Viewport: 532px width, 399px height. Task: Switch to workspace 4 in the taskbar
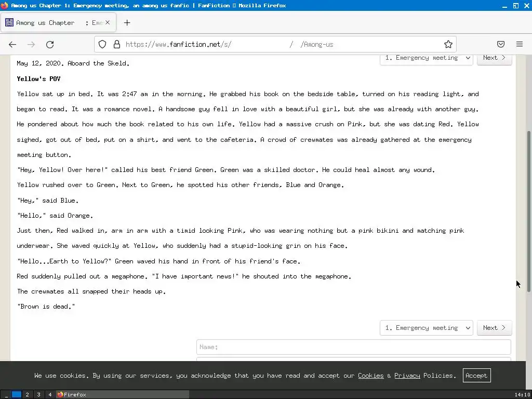click(x=50, y=395)
